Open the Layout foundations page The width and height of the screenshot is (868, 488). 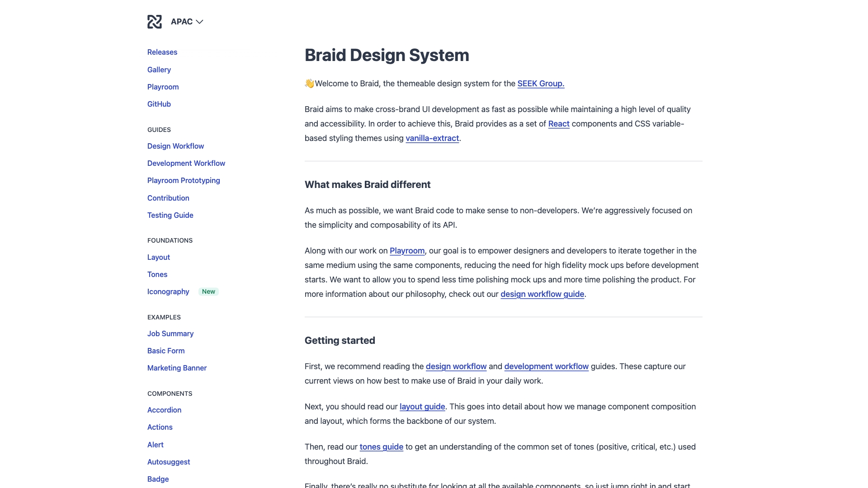tap(158, 257)
